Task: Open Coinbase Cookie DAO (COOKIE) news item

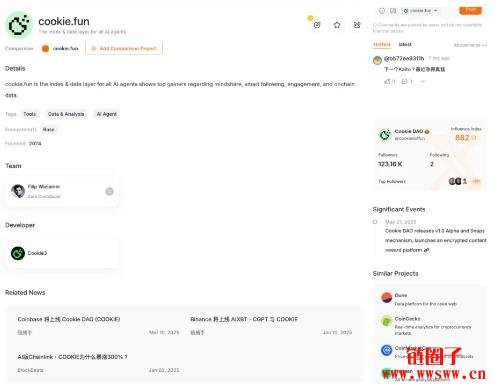Action: (x=98, y=325)
